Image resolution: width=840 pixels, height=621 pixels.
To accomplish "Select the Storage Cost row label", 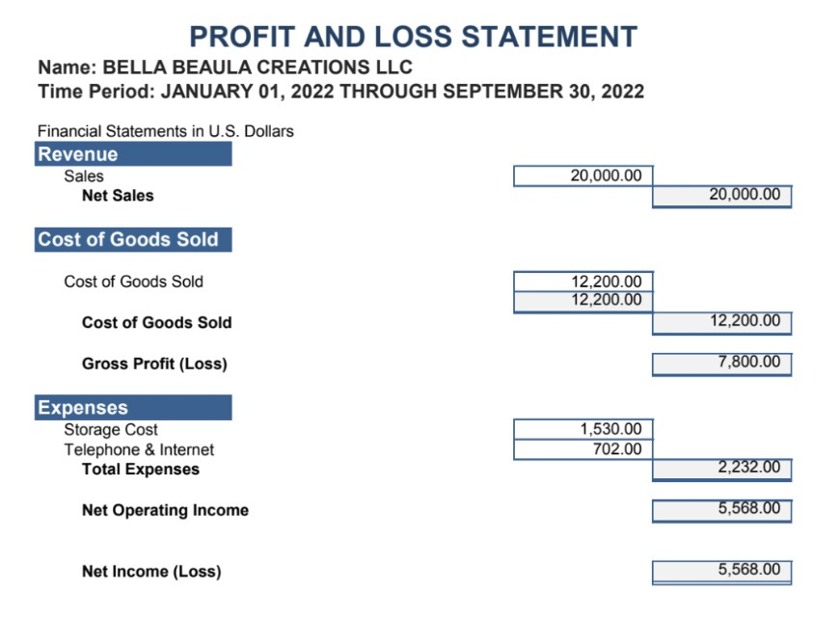I will point(111,430).
